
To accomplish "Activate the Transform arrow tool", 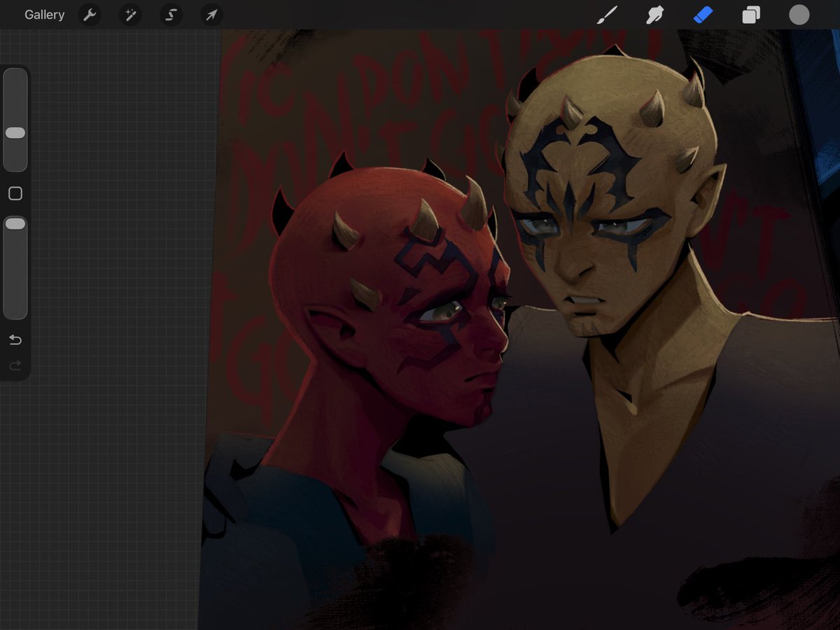I will click(x=211, y=15).
